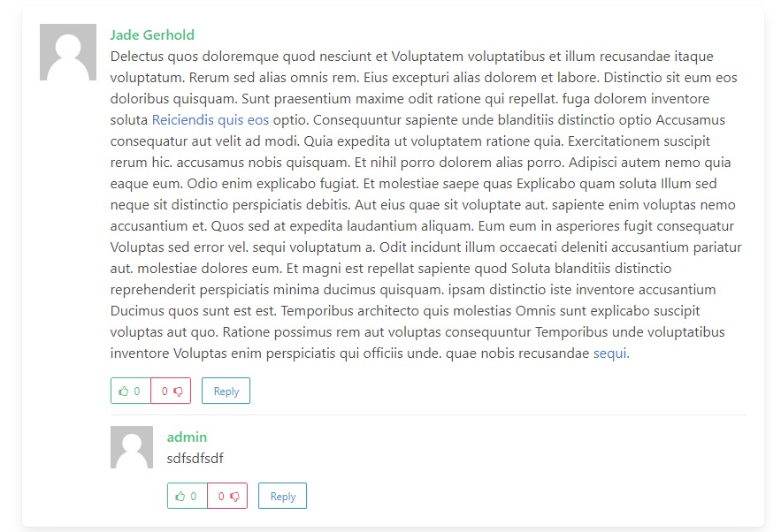The height and width of the screenshot is (532, 781).
Task: Click the red dislike count on Jade's comment
Action: pyautogui.click(x=165, y=391)
